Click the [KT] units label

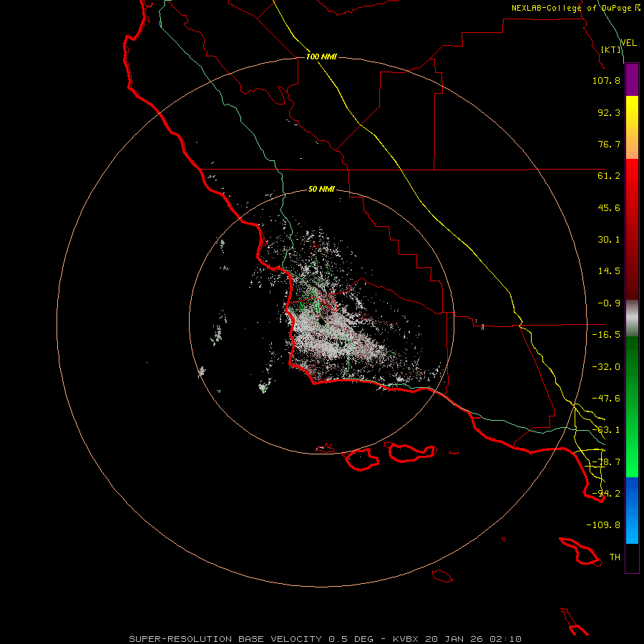(x=611, y=49)
